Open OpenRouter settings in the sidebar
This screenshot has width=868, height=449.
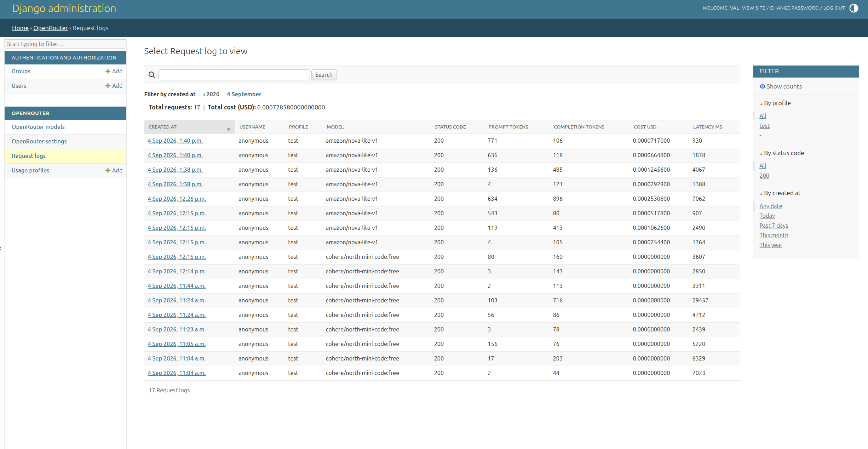click(39, 141)
